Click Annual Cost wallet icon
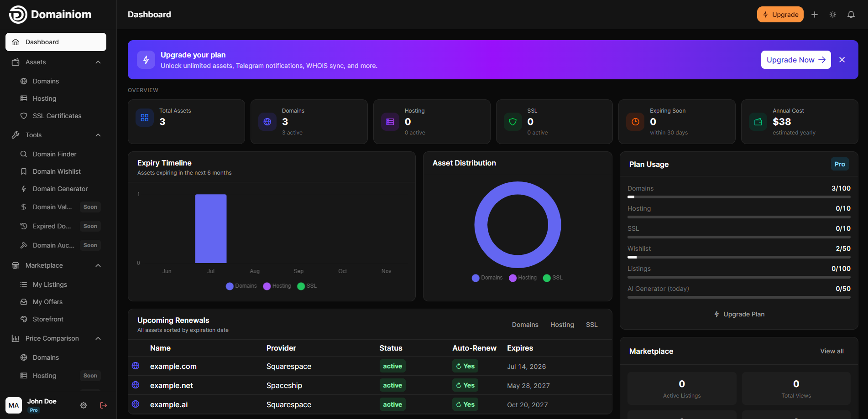Viewport: 868px width, 419px height. tap(758, 122)
